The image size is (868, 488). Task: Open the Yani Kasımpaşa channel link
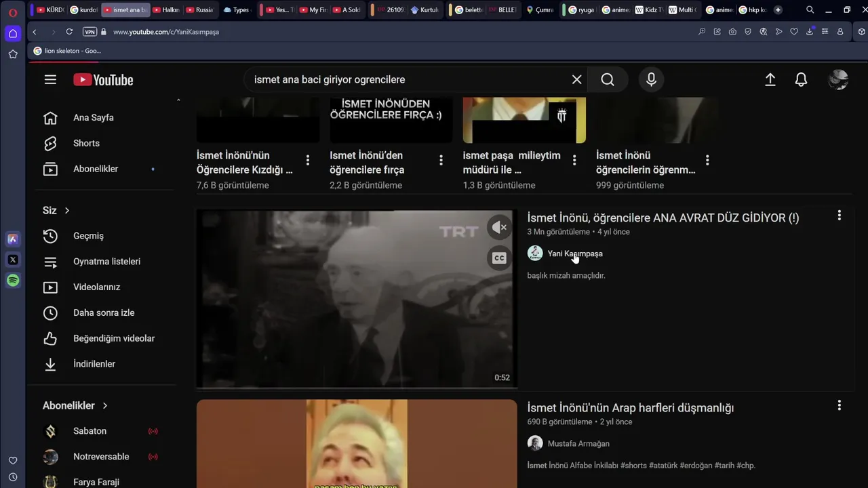[575, 253]
